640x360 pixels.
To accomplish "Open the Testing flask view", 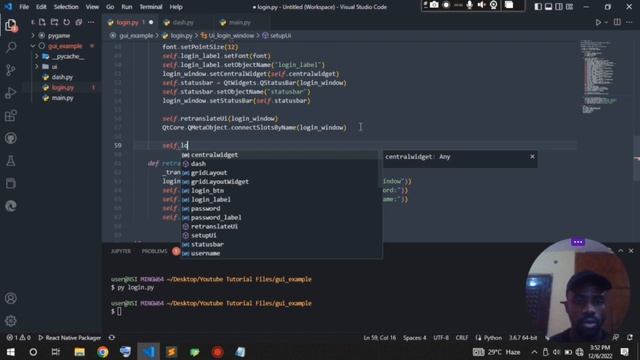I will tap(11, 160).
